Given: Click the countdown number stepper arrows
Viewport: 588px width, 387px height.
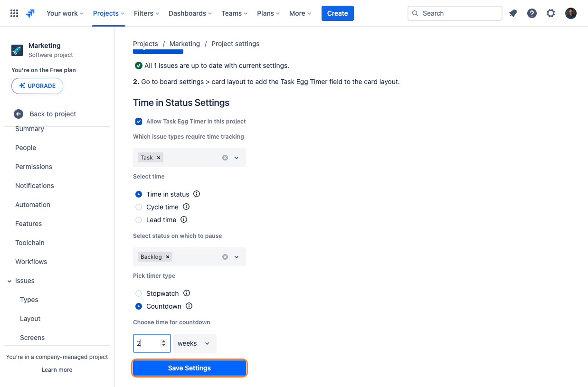Looking at the screenshot, I should coord(164,343).
